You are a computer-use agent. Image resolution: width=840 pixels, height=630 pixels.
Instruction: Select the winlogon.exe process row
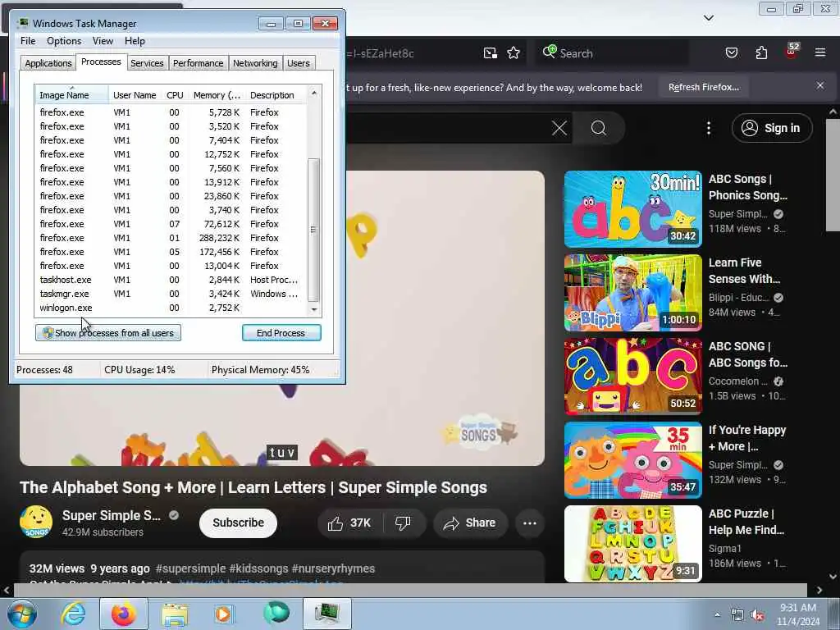tap(171, 308)
